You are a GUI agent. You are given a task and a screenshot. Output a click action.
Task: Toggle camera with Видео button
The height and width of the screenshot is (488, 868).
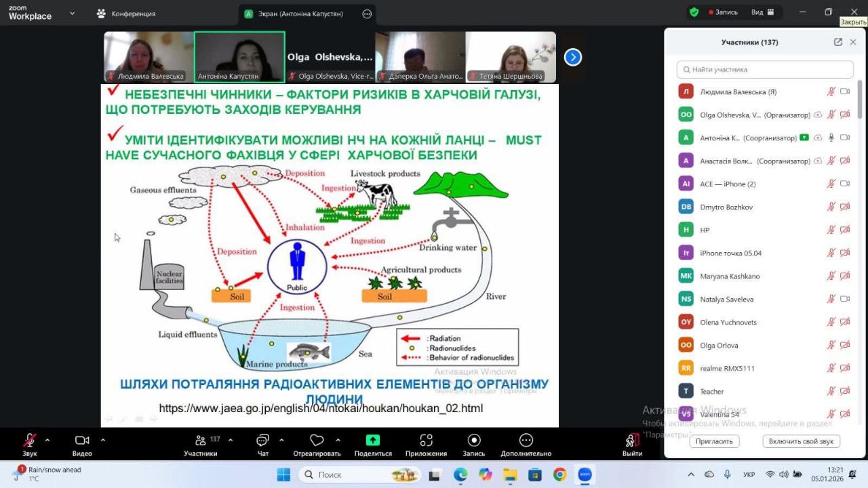82,441
